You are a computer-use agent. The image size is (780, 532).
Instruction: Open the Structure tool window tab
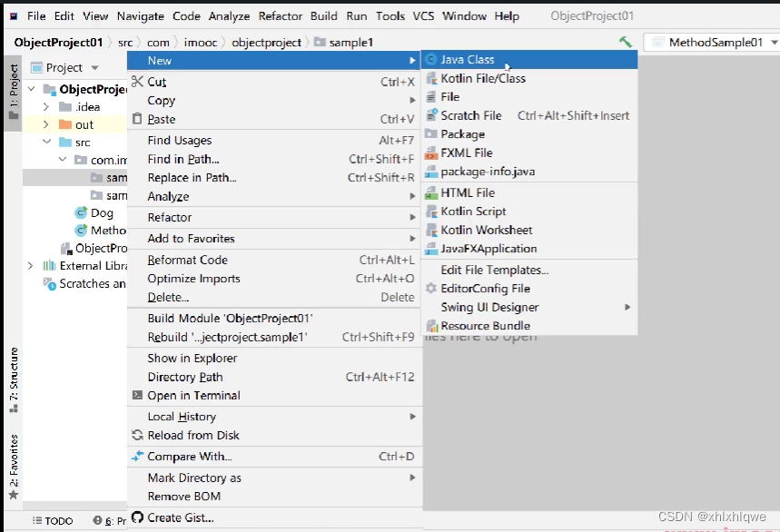click(x=14, y=379)
